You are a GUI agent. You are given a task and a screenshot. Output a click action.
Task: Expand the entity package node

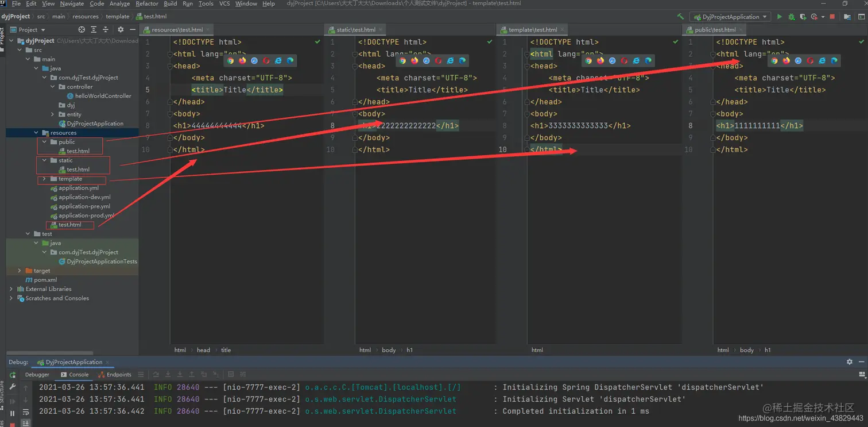[x=53, y=114]
